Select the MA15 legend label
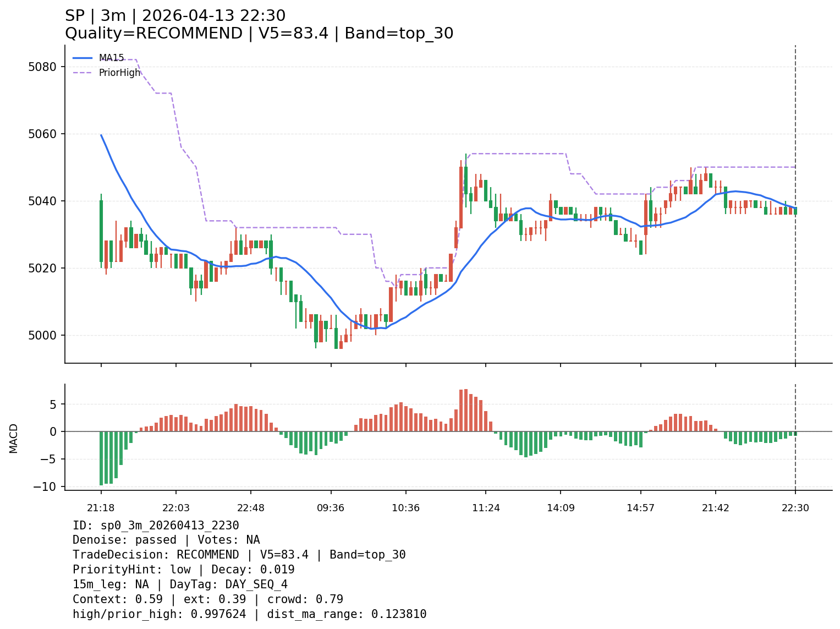This screenshot has width=840, height=629. (111, 58)
